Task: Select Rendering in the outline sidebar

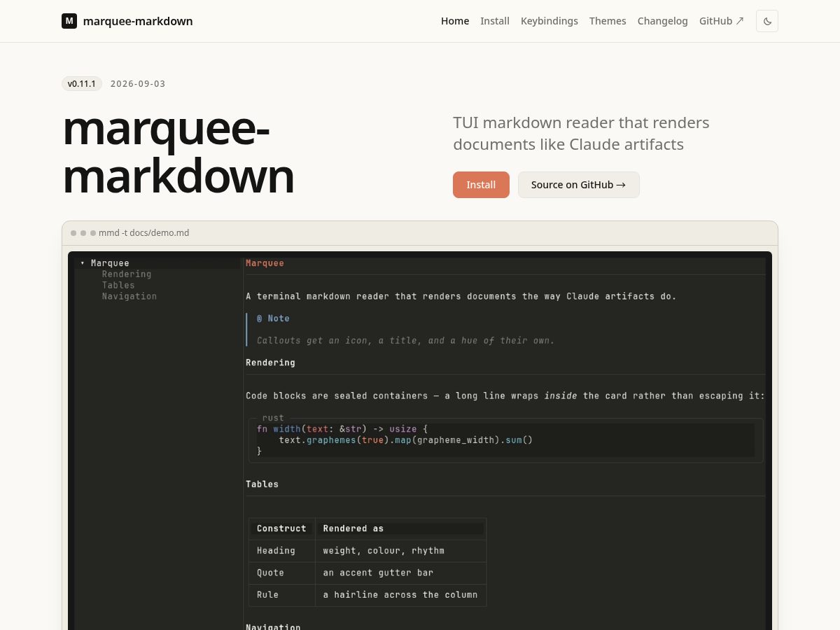Action: (127, 274)
